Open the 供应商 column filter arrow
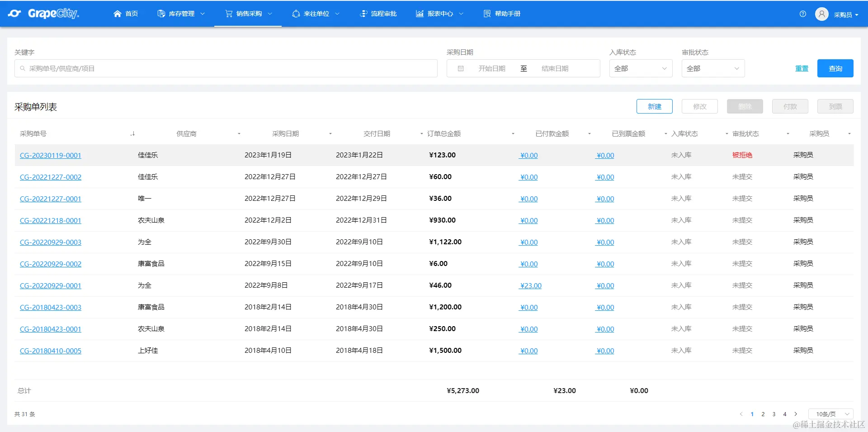 point(239,134)
